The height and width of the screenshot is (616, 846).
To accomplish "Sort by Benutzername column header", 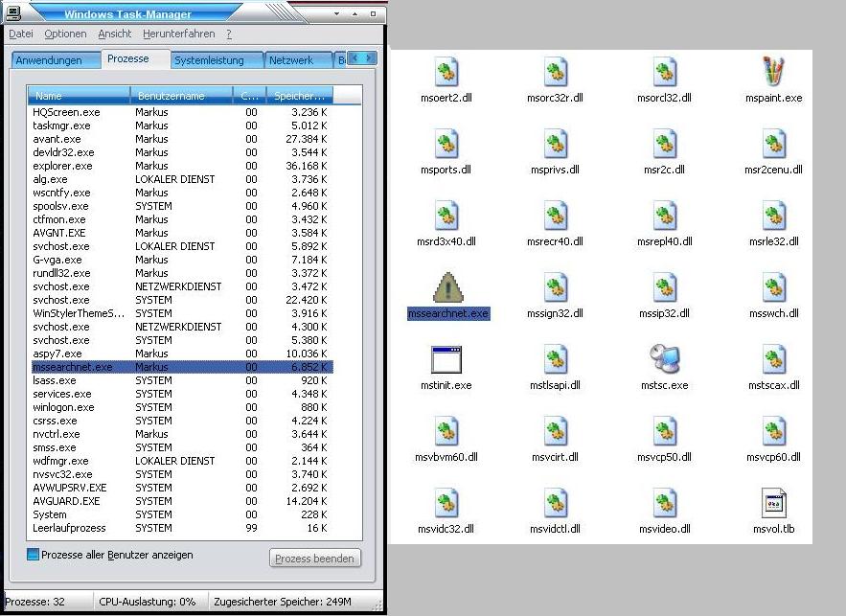I will click(x=181, y=96).
